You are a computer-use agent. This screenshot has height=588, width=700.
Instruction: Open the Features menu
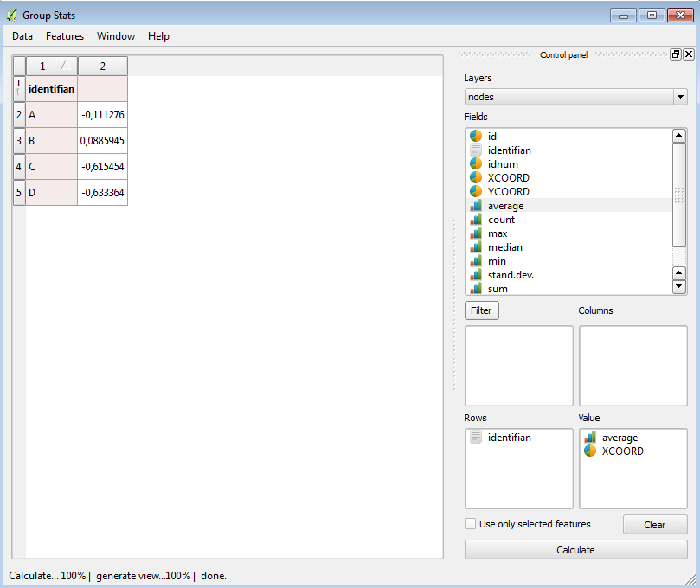64,36
